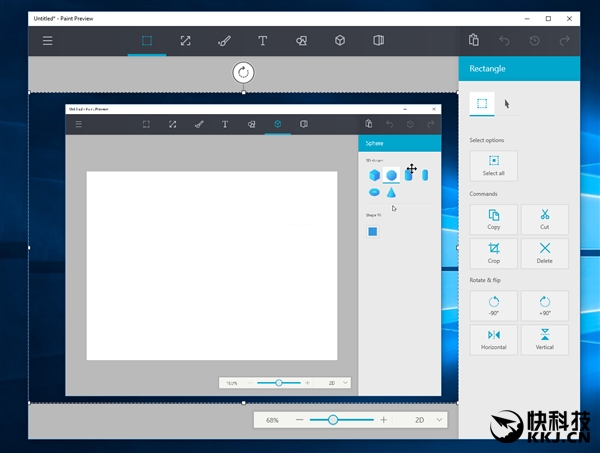Switch to rectangle selection mode in panel

(482, 103)
